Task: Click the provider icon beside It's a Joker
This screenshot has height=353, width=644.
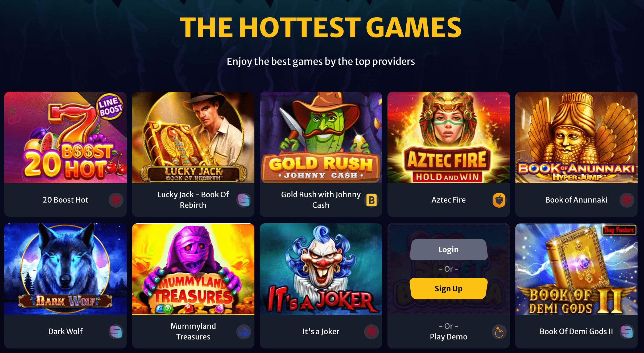Action: click(371, 331)
